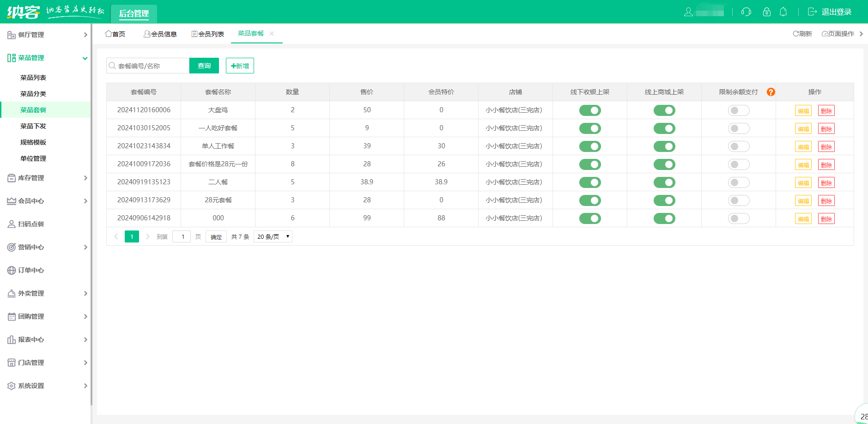868x424 pixels.
Task: Open the notifications bell icon
Action: pos(783,12)
